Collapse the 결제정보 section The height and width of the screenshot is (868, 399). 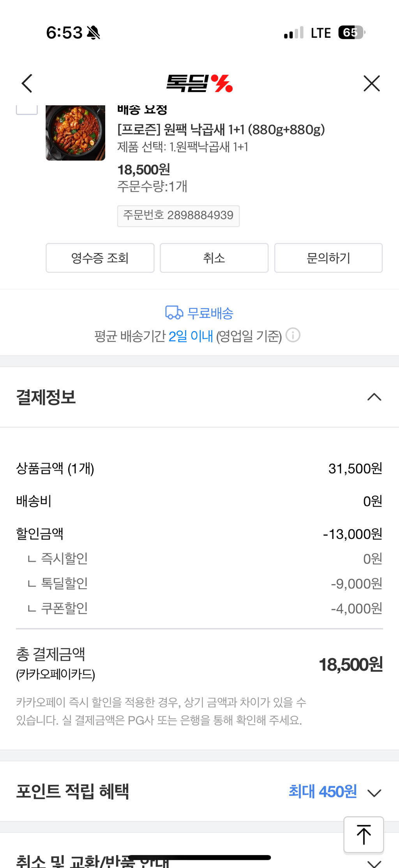coord(374,397)
